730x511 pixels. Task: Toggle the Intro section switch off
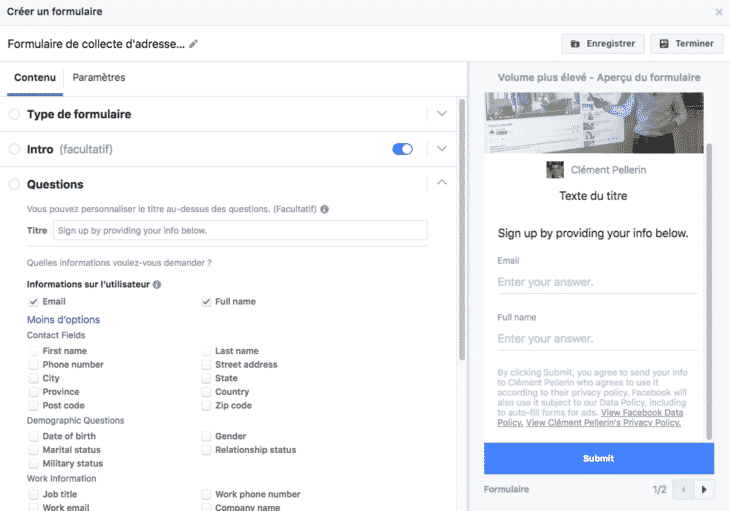click(x=403, y=149)
